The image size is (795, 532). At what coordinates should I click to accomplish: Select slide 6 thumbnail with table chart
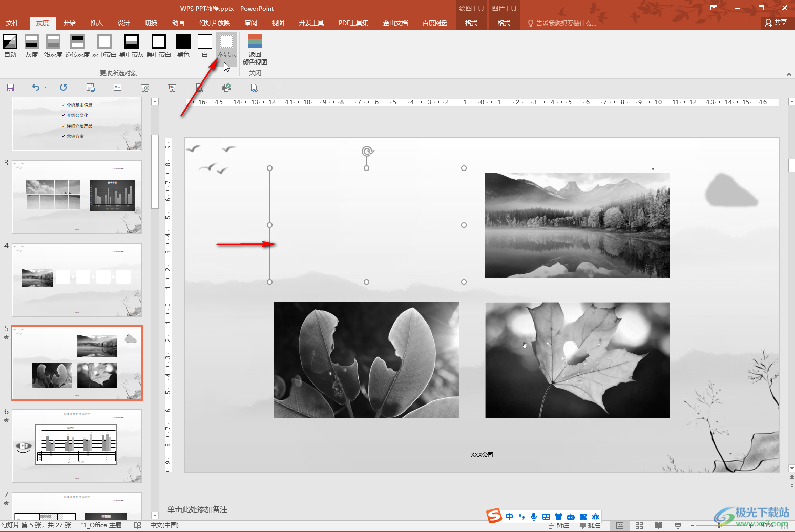(77, 446)
